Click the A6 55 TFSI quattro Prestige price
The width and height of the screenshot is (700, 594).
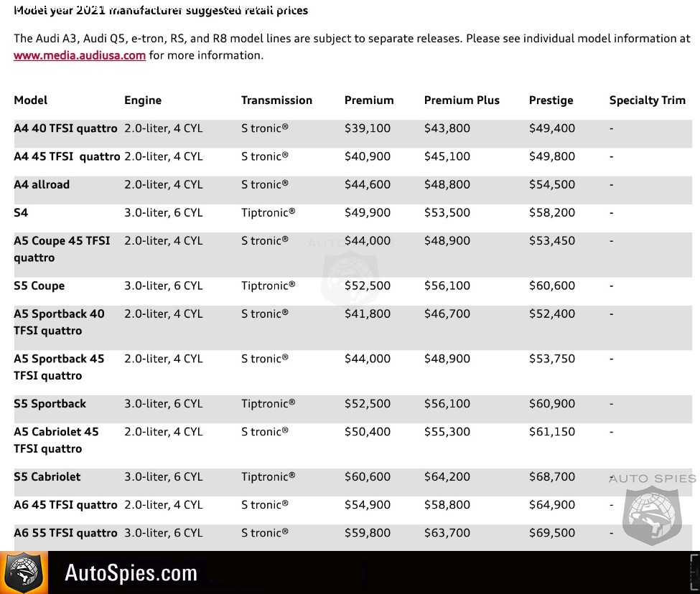pyautogui.click(x=552, y=533)
